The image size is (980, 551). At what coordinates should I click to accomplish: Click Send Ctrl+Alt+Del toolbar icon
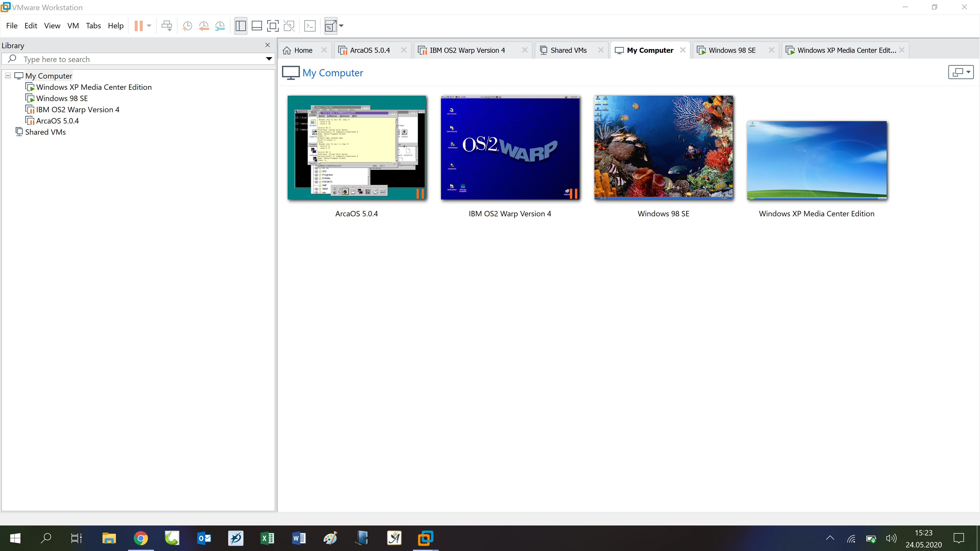[x=167, y=26]
